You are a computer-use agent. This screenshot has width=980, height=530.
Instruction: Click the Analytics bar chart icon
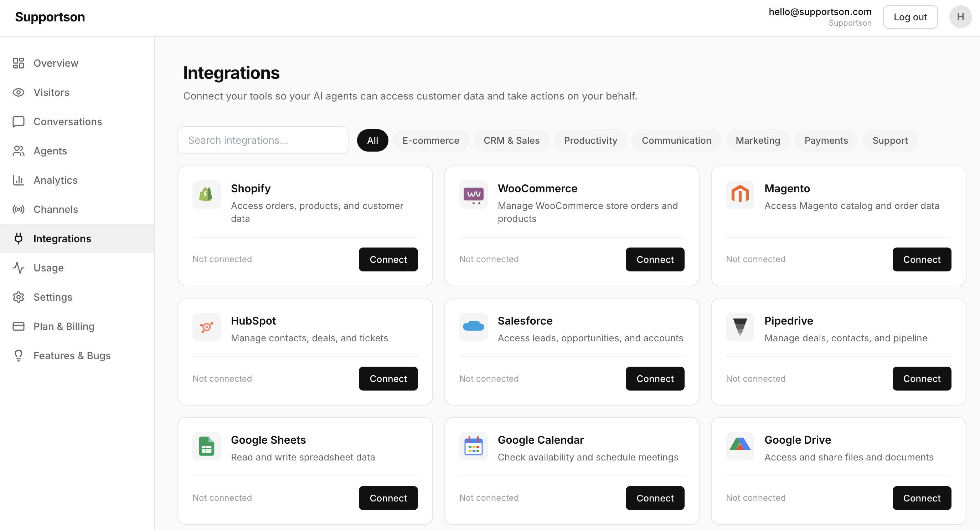pos(18,180)
